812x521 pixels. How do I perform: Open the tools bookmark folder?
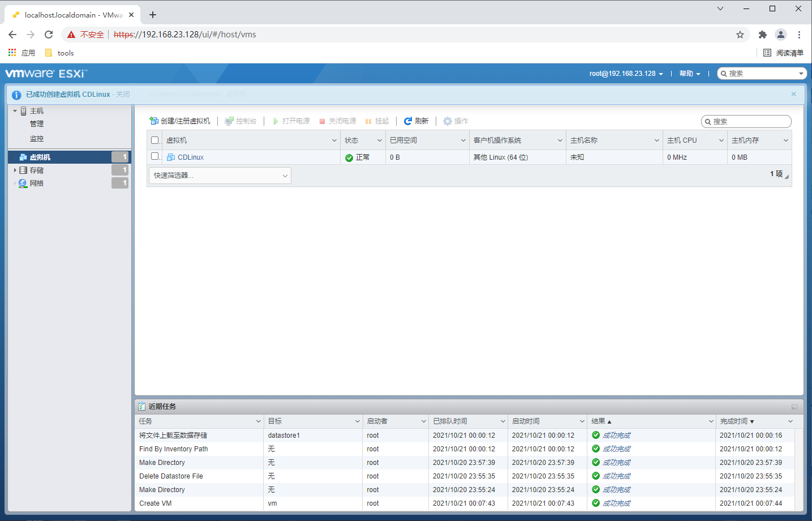59,53
